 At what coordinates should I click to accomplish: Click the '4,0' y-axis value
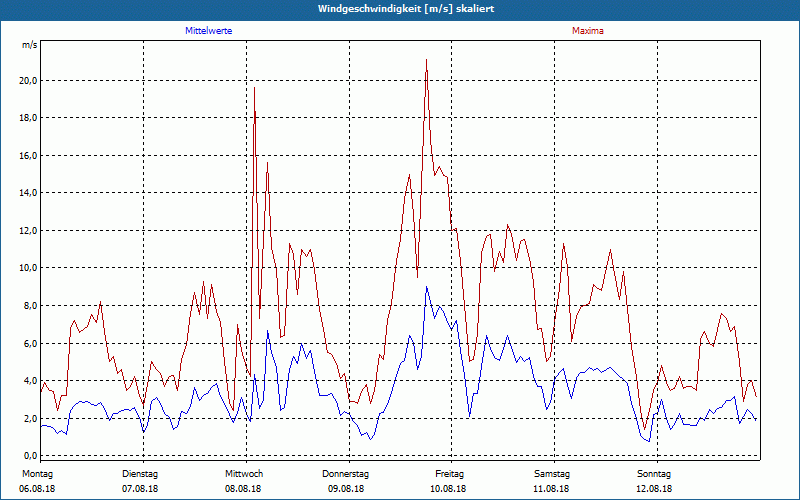click(x=30, y=381)
